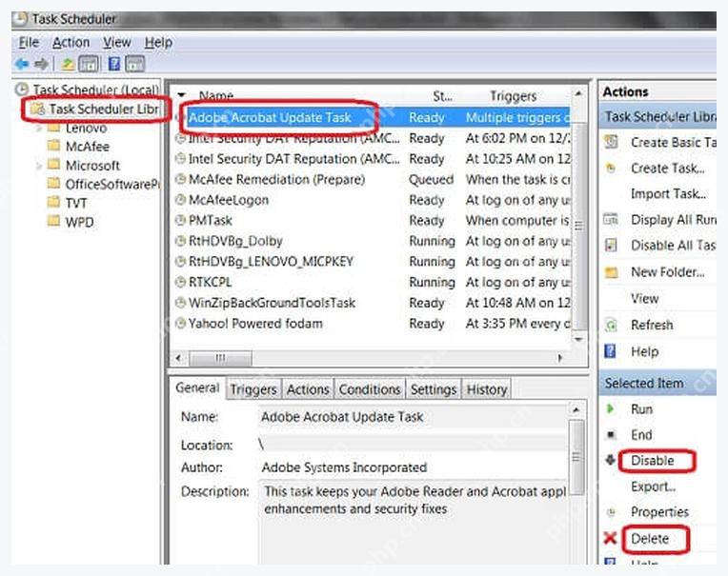This screenshot has height=576, width=728.
Task: Expand the Microsoft folder node
Action: coord(39,166)
